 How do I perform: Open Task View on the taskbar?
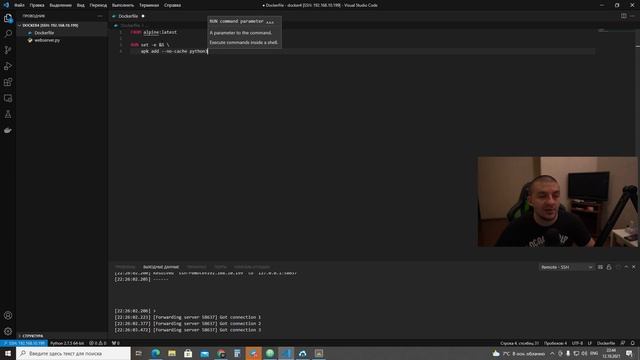(x=139, y=353)
